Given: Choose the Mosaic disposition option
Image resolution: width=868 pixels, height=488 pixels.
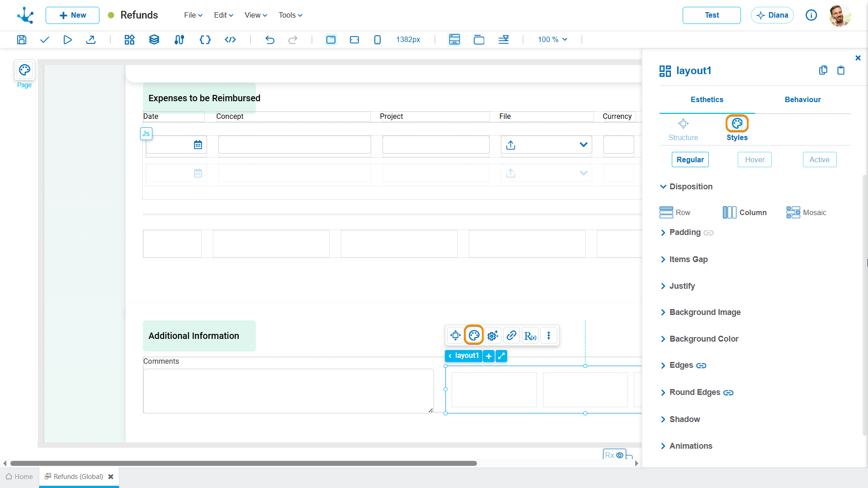Looking at the screenshot, I should (x=807, y=212).
